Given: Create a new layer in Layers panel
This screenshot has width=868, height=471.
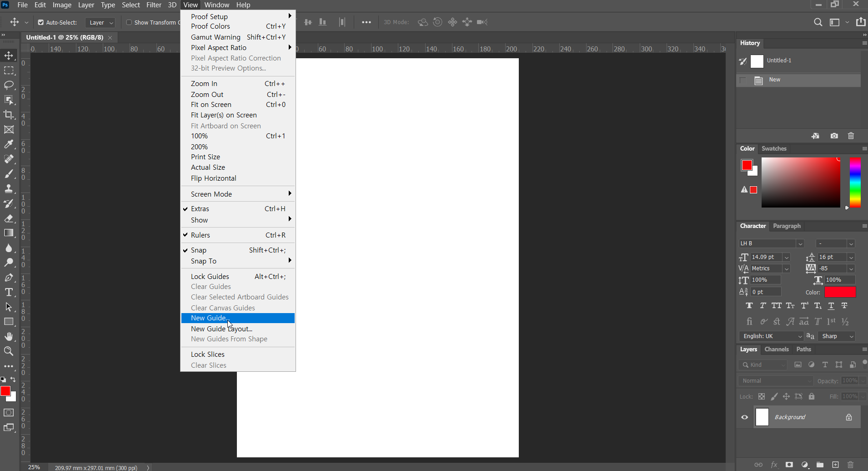Looking at the screenshot, I should pos(836,465).
